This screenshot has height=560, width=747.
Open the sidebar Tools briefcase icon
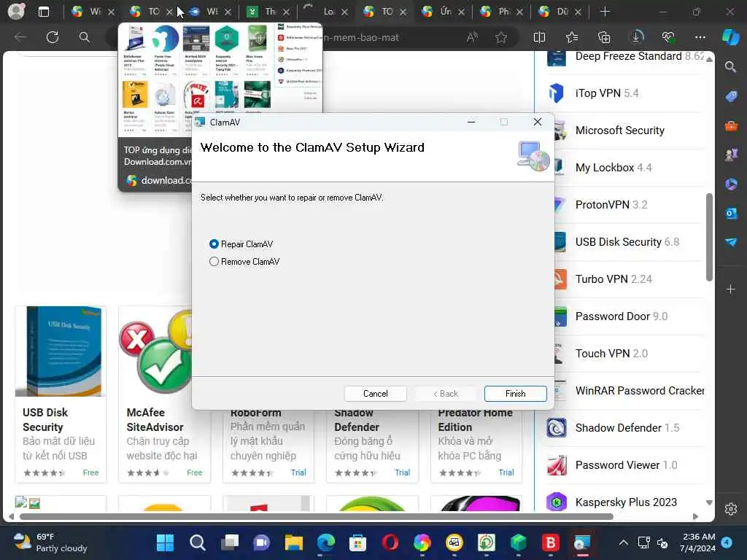pyautogui.click(x=731, y=125)
